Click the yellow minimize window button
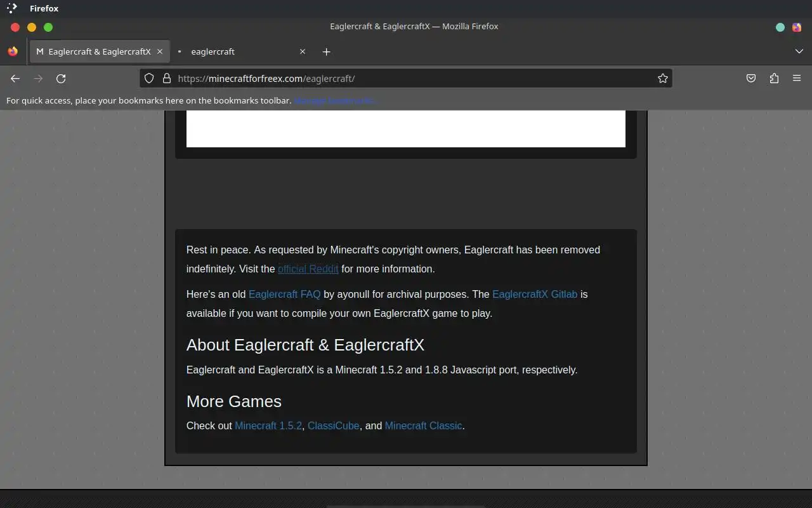 point(32,27)
